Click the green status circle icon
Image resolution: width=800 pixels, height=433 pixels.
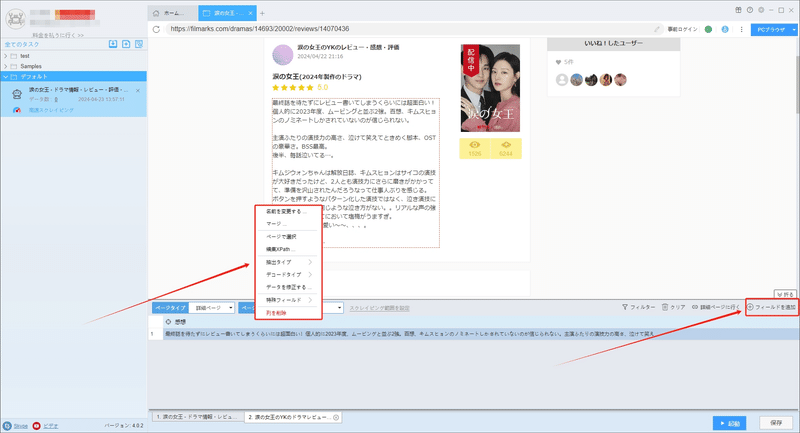click(708, 29)
